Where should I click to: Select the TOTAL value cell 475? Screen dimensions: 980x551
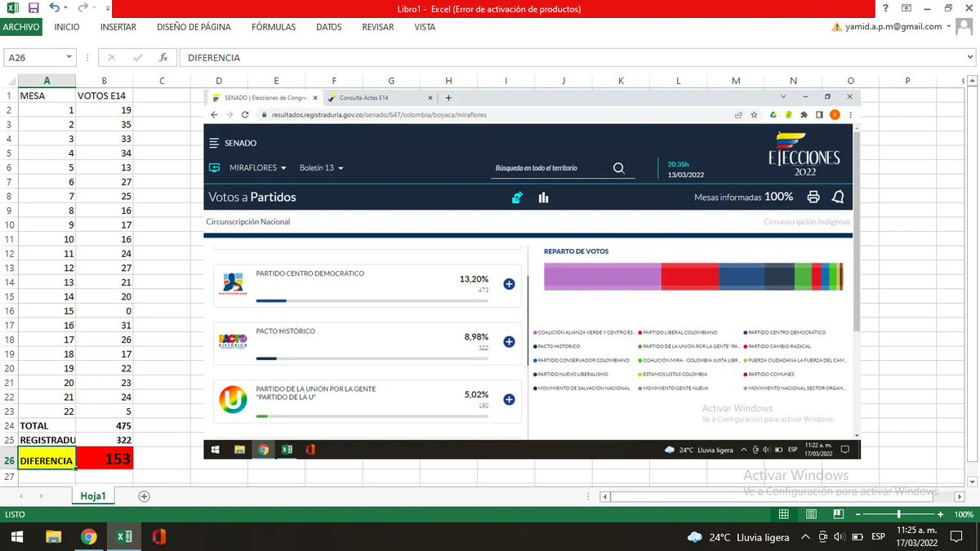105,426
